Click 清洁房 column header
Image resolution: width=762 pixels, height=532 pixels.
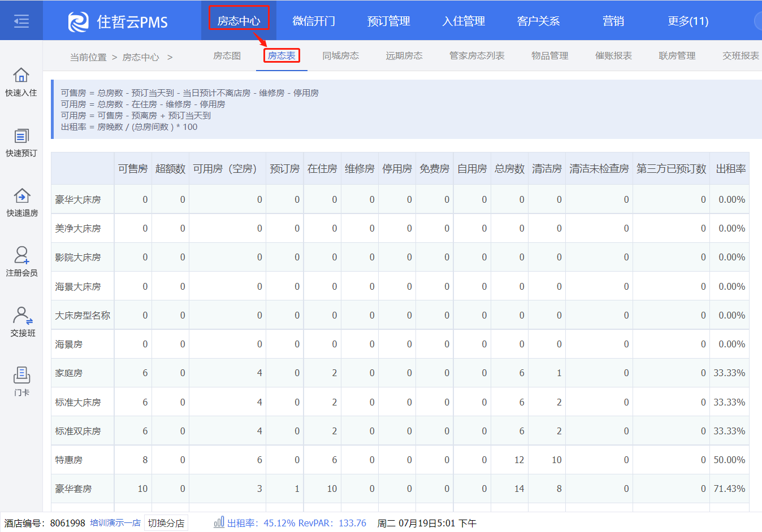[547, 168]
